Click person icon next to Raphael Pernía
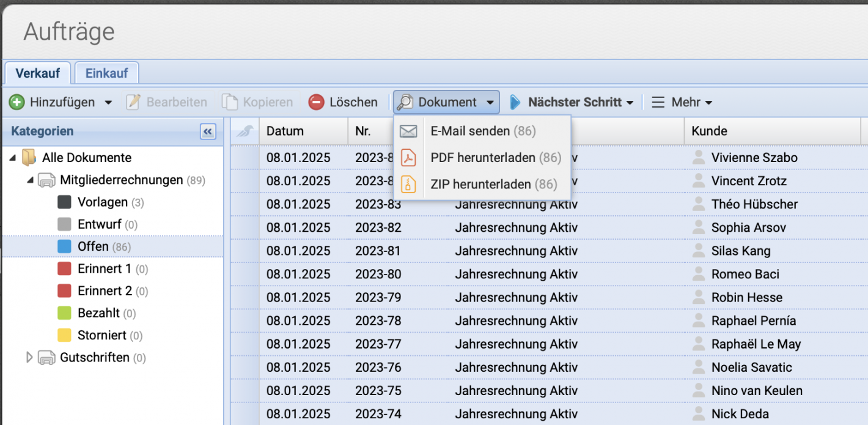868x425 pixels. coord(699,320)
